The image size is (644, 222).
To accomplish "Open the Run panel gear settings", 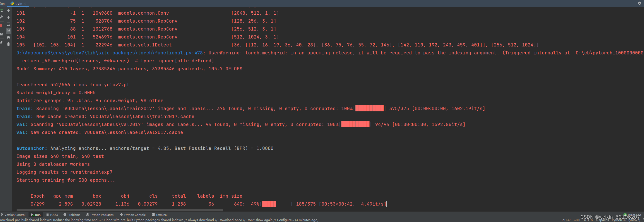I will [639, 3].
